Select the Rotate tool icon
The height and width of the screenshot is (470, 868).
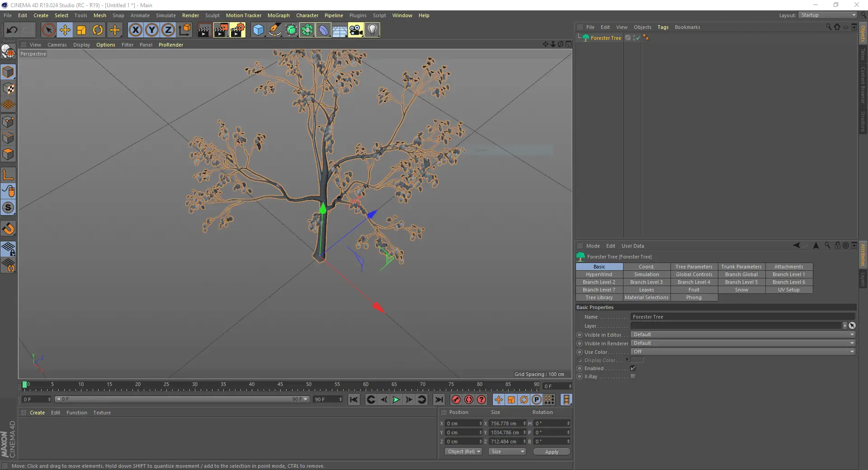coord(98,30)
